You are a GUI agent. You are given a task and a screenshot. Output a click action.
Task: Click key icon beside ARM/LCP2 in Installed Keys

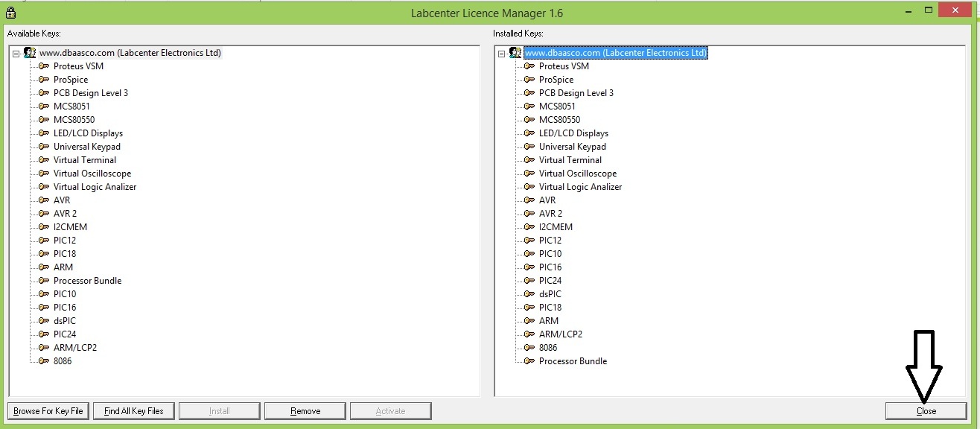click(x=529, y=334)
